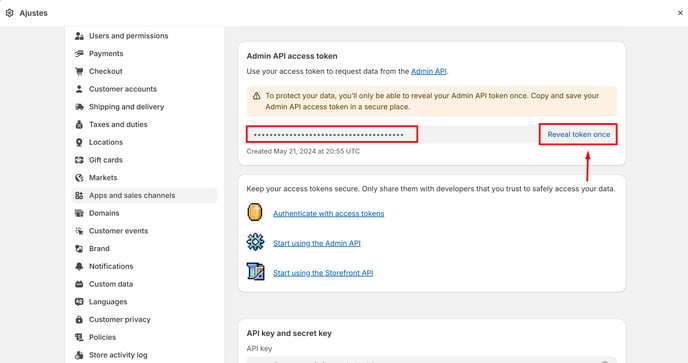Screen dimensions: 688x363
Task: Click Reveal token once button
Action: [578, 135]
